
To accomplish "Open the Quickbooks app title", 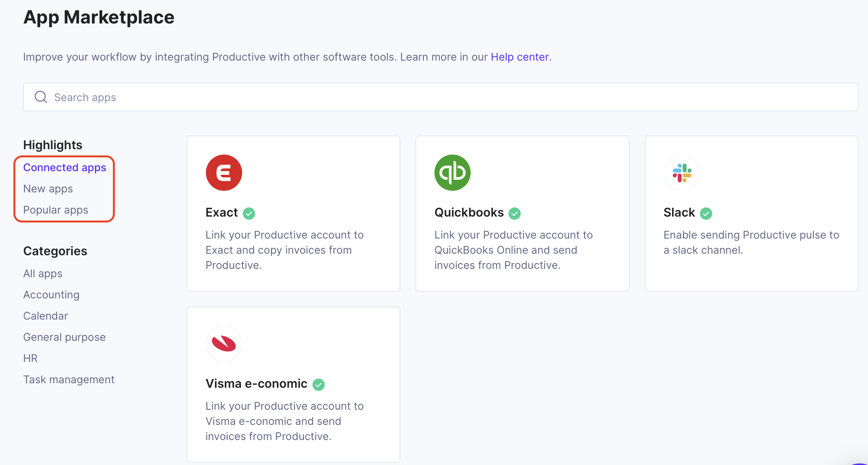I will click(469, 212).
